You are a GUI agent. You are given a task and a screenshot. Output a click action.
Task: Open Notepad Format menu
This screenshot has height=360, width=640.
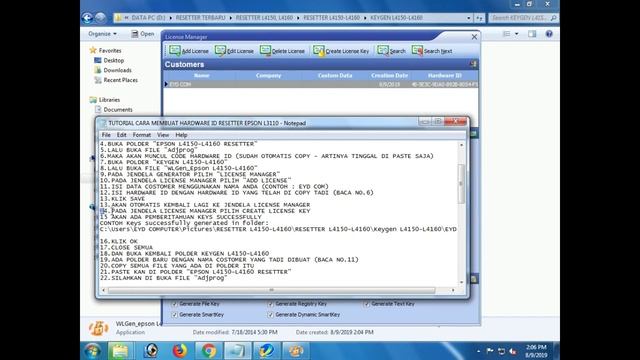pyautogui.click(x=142, y=135)
